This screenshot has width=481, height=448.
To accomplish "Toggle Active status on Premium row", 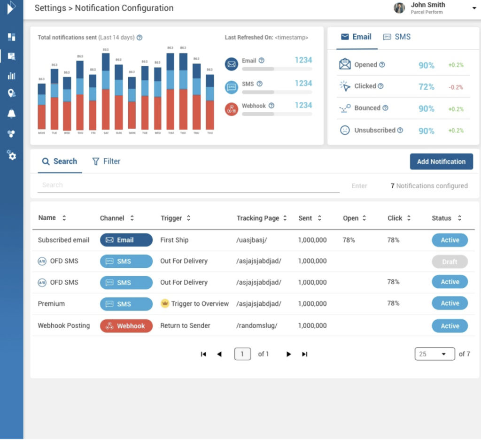I will [x=450, y=303].
